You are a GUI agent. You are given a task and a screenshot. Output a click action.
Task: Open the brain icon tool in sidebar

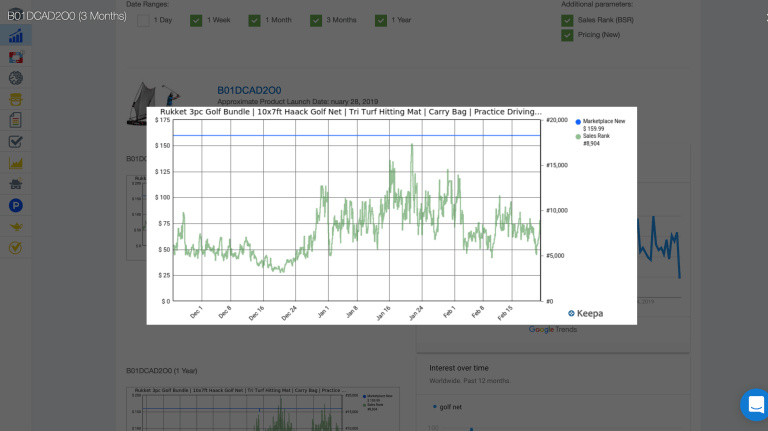16,78
